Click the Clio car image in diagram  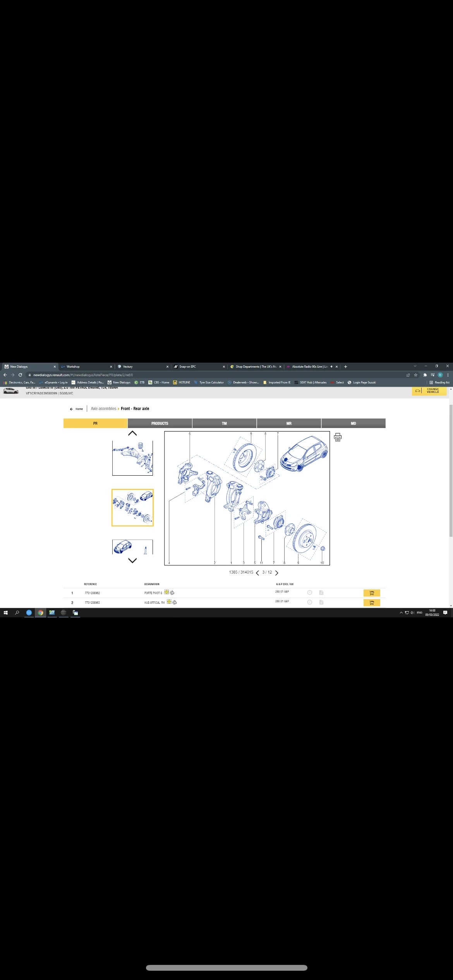(x=304, y=454)
